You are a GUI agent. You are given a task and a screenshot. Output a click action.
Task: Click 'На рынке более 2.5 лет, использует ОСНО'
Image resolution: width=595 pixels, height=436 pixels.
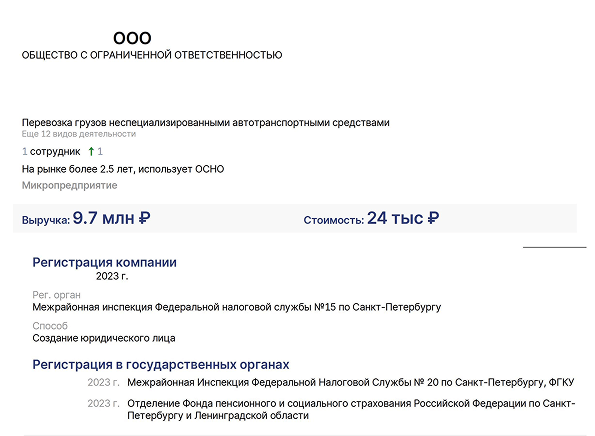click(123, 169)
